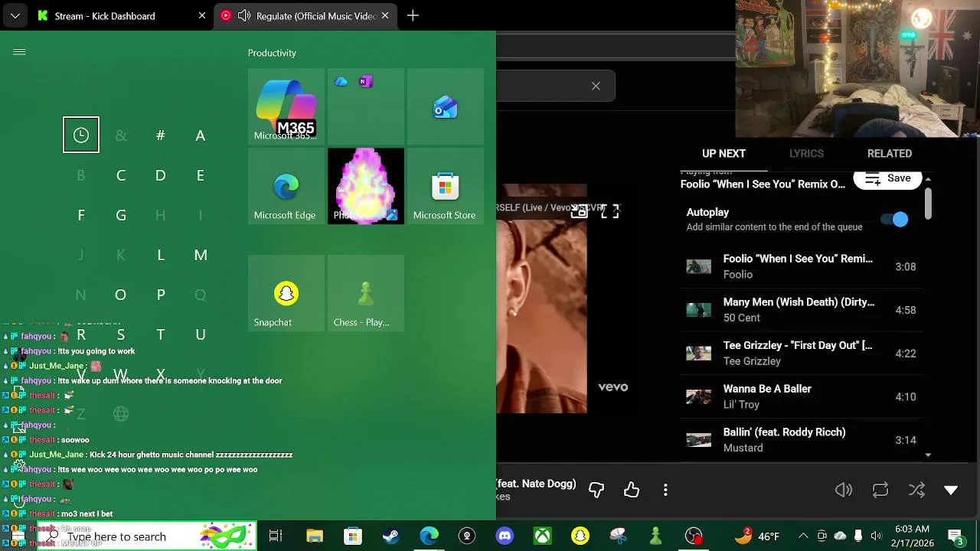Launch the Snapchat tile
Image resolution: width=980 pixels, height=551 pixels.
pyautogui.click(x=286, y=292)
